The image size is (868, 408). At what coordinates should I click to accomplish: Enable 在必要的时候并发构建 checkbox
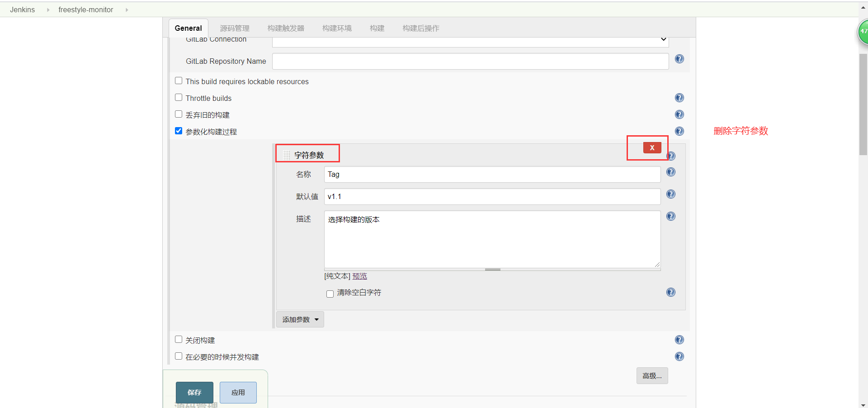(179, 356)
